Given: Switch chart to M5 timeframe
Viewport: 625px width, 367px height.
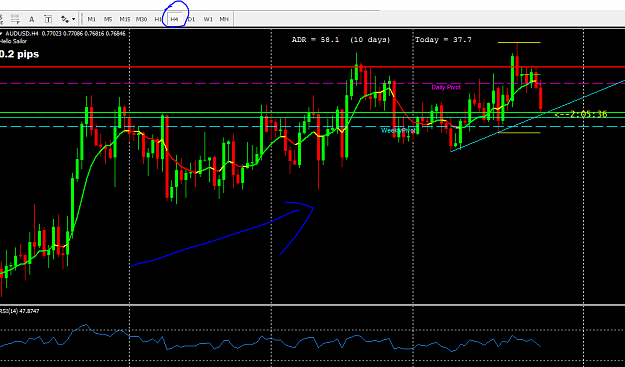Looking at the screenshot, I should 108,19.
